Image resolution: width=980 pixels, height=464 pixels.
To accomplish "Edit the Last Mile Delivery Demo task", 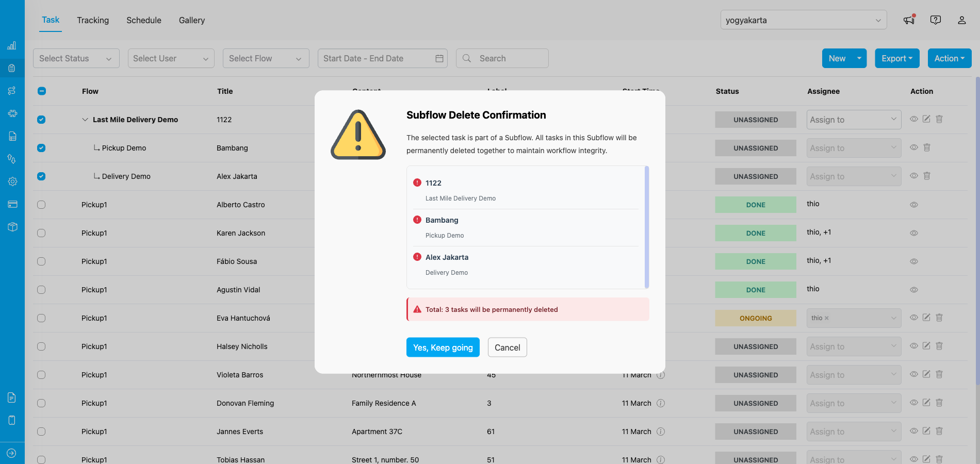I will point(926,119).
